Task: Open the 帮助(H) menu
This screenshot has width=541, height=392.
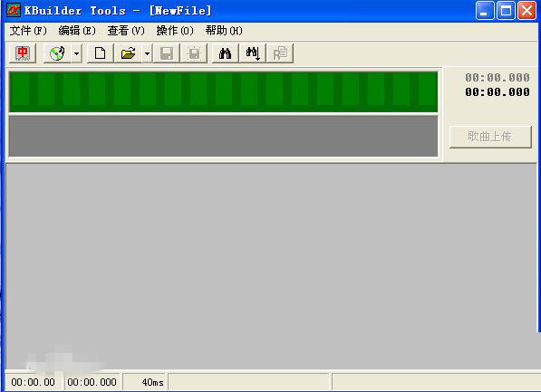Action: pos(224,31)
